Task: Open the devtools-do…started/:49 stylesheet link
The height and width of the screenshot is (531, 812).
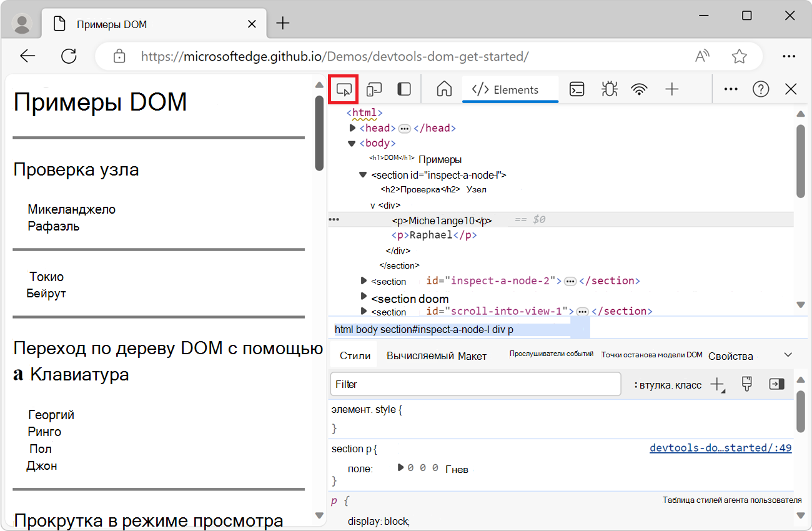Action: click(x=720, y=447)
